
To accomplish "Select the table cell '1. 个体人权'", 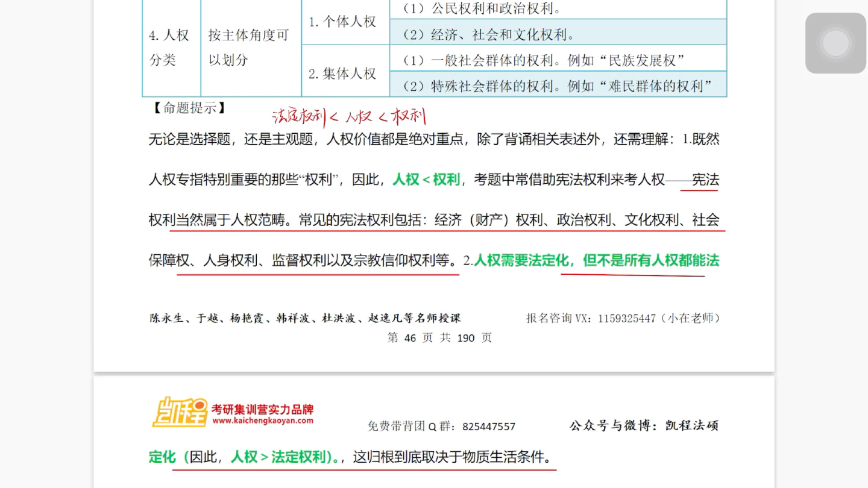I will pos(345,22).
